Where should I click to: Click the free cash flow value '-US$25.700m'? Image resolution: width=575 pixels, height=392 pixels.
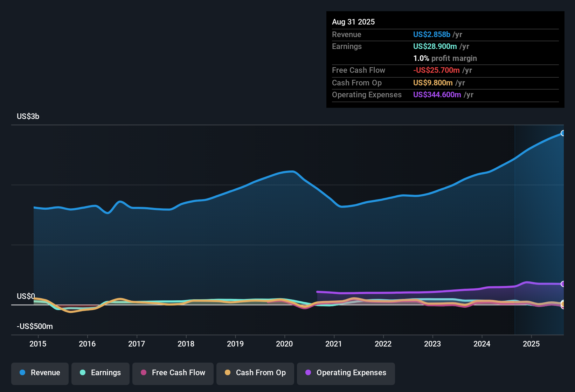click(436, 70)
